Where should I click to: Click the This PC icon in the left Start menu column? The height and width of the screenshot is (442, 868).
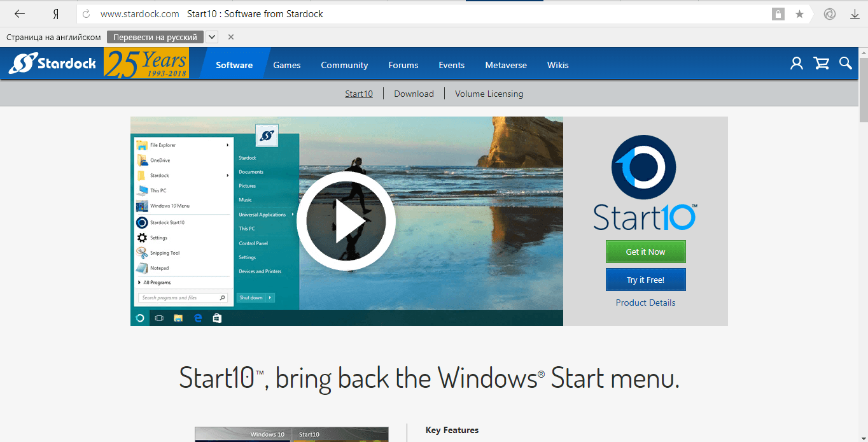click(x=142, y=190)
